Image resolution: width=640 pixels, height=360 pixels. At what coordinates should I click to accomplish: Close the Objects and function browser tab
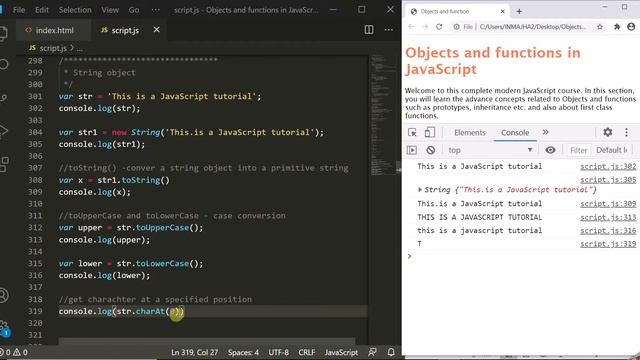coord(502,11)
